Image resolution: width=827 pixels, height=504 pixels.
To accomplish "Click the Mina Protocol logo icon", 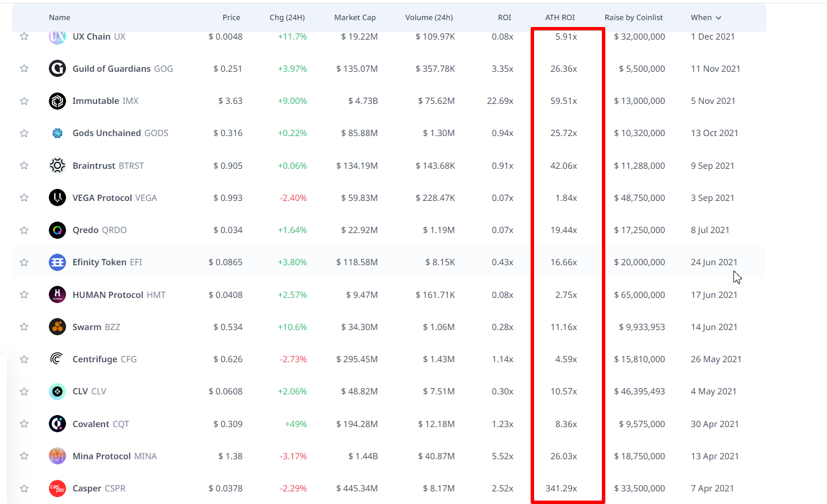I will 57,456.
